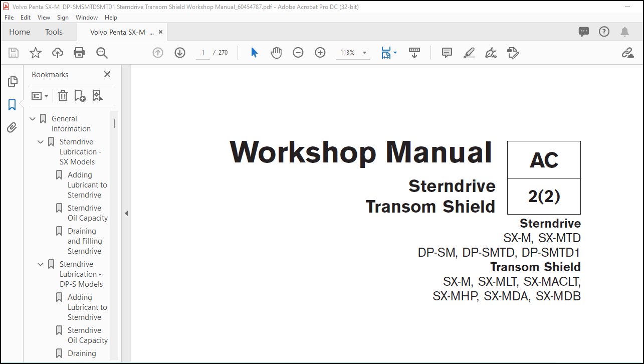Open the page thumbnails panel
644x364 pixels.
(x=13, y=81)
